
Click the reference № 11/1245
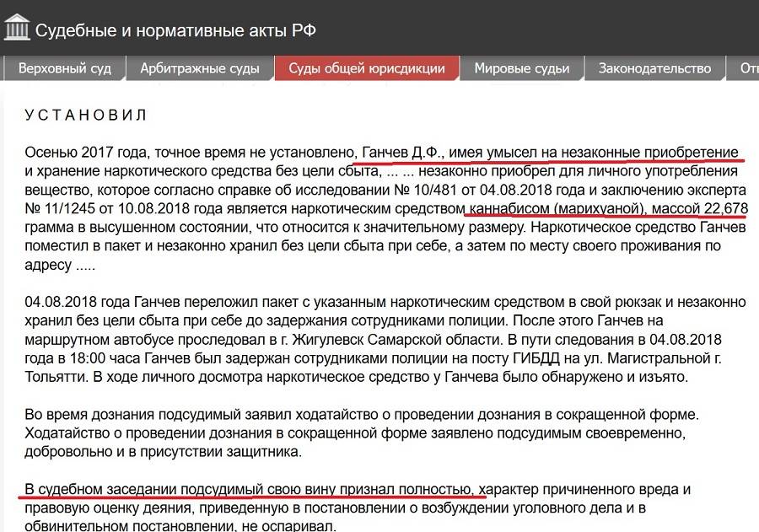(58, 208)
